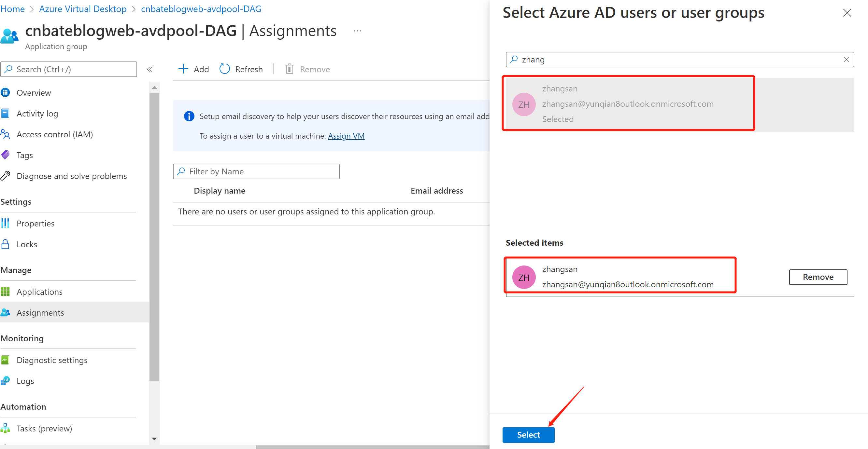
Task: Click the sidebar scrollbar up arrow
Action: click(154, 88)
